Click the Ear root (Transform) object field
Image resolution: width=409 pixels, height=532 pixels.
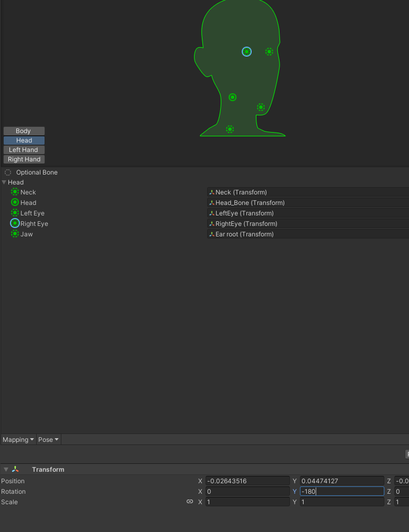(308, 234)
